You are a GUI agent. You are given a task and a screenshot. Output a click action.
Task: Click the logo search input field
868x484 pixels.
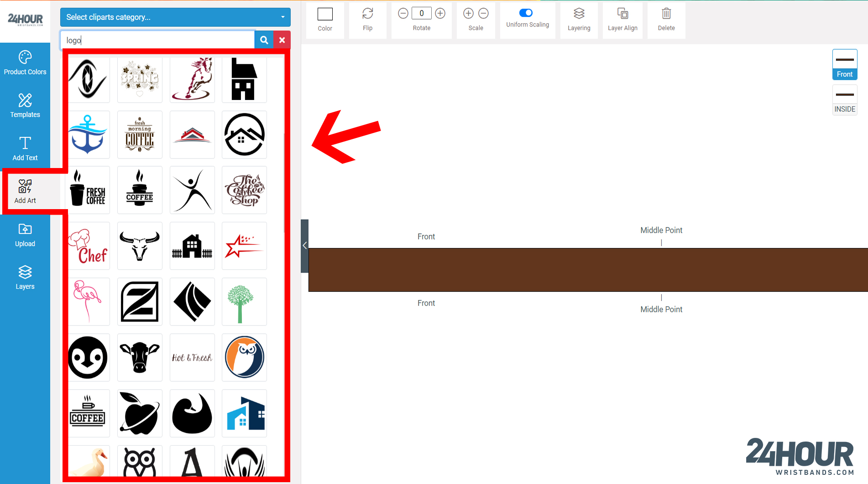pos(157,40)
